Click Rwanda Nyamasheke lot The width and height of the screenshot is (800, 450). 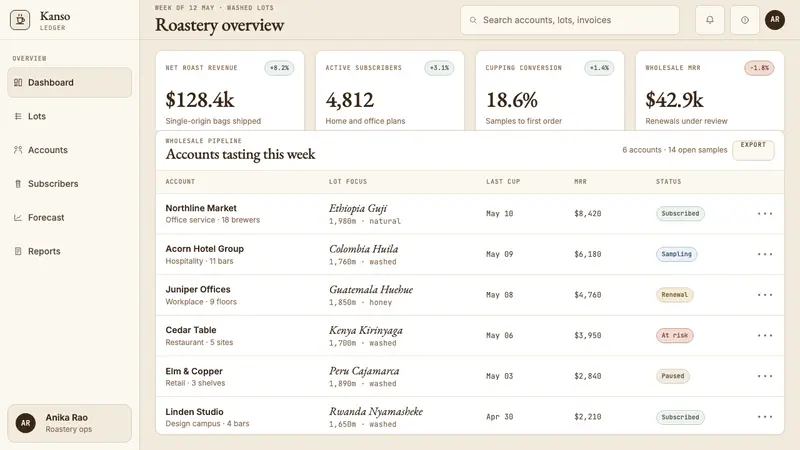(376, 411)
